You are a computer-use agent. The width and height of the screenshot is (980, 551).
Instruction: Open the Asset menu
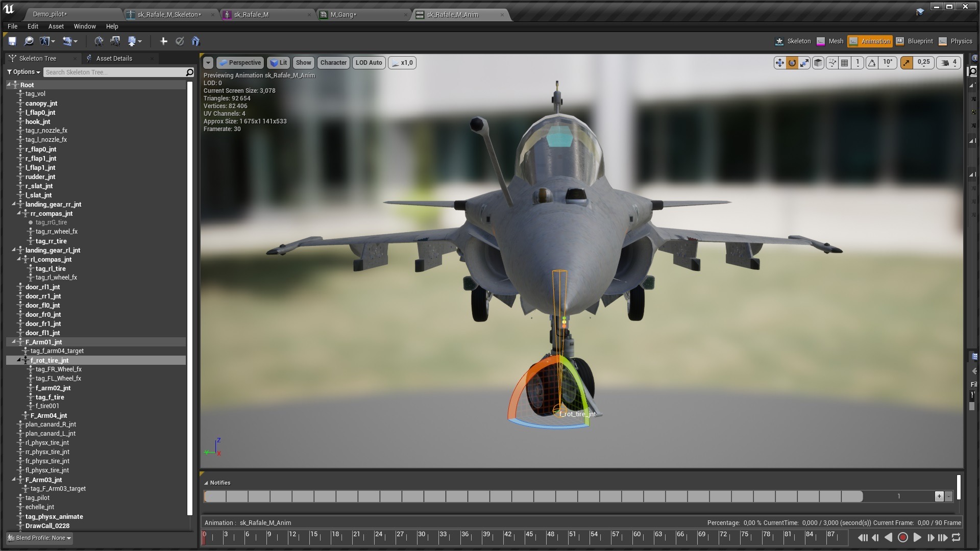tap(56, 27)
